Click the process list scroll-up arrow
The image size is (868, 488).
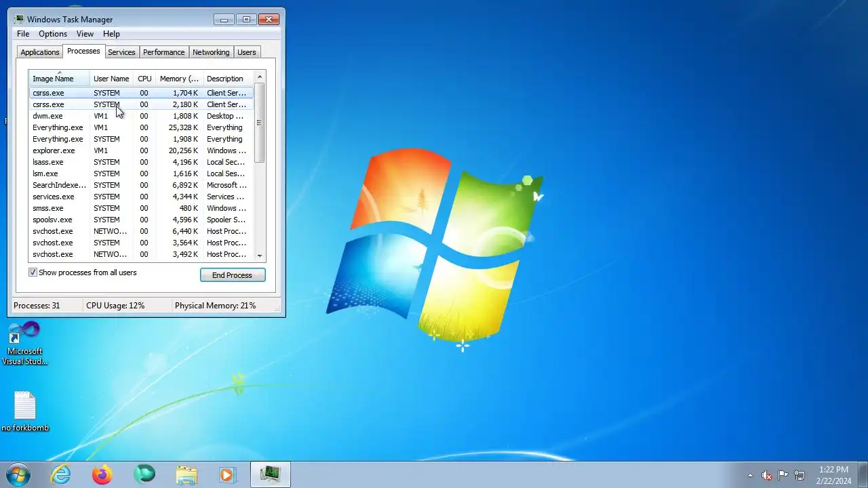[259, 77]
